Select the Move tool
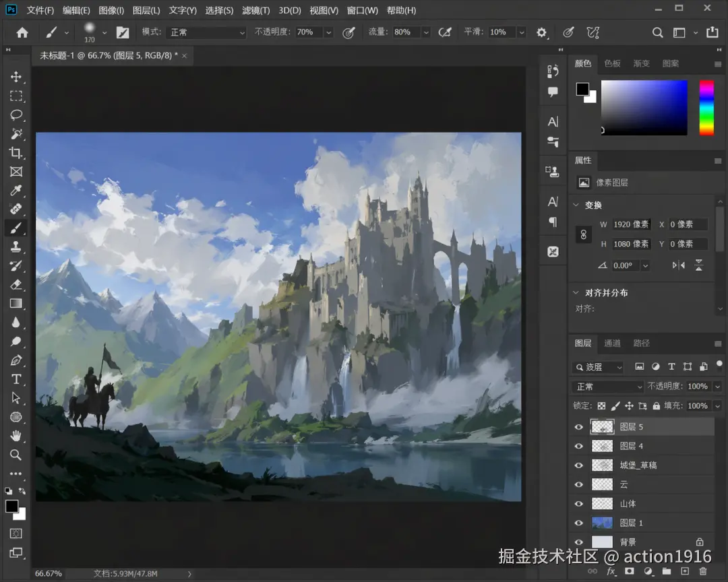 [16, 77]
